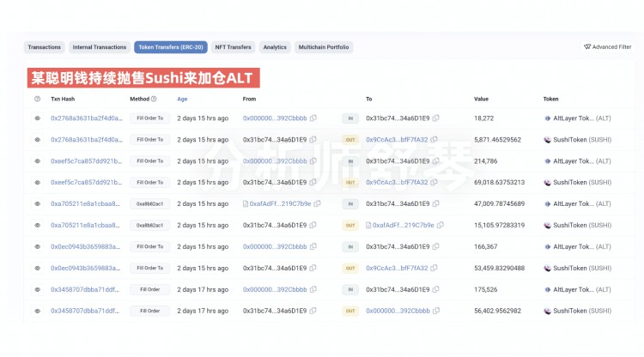Image resolution: width=644 pixels, height=357 pixels.
Task: Click the 0xa8b82ac1 method badge in the 47,009.78745689 row
Action: click(150, 203)
